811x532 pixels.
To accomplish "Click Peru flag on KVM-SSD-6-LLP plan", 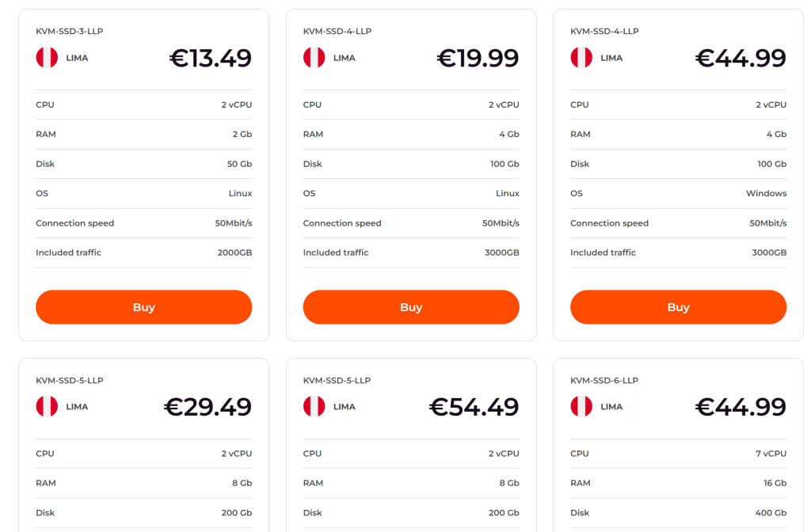I will click(581, 406).
